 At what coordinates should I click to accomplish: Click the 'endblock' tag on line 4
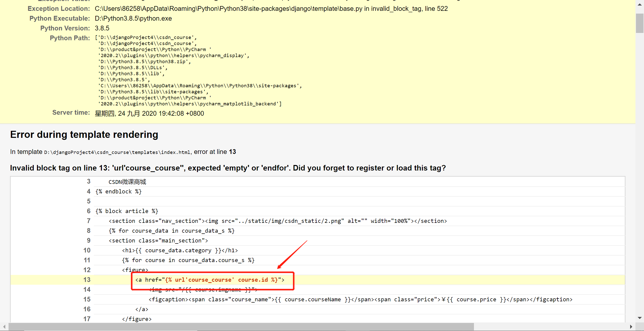tap(118, 191)
